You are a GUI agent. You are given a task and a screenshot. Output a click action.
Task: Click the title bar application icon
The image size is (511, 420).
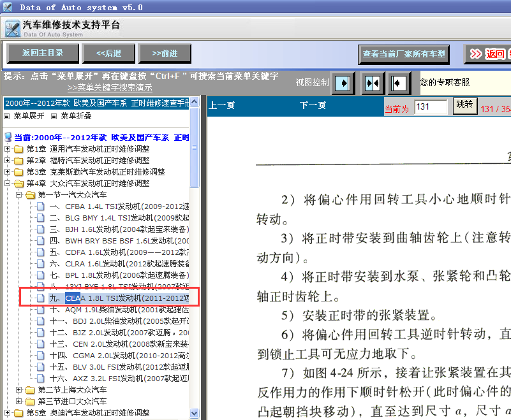(x=7, y=7)
